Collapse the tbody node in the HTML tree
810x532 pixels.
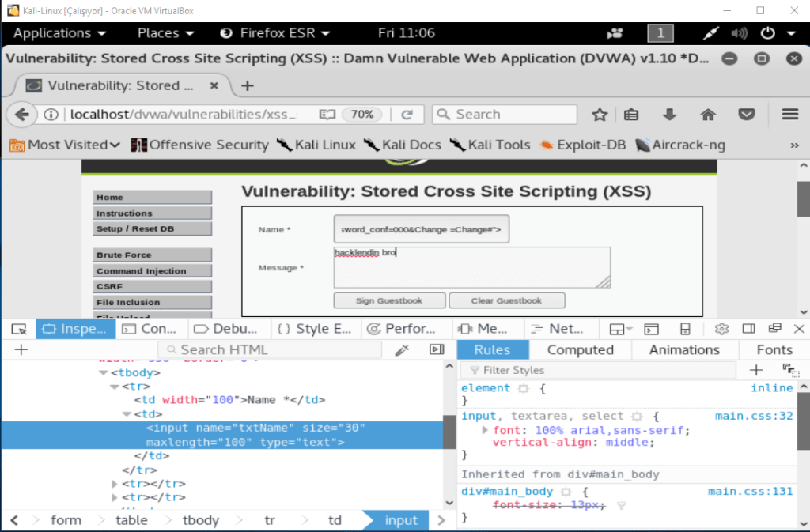coord(103,372)
